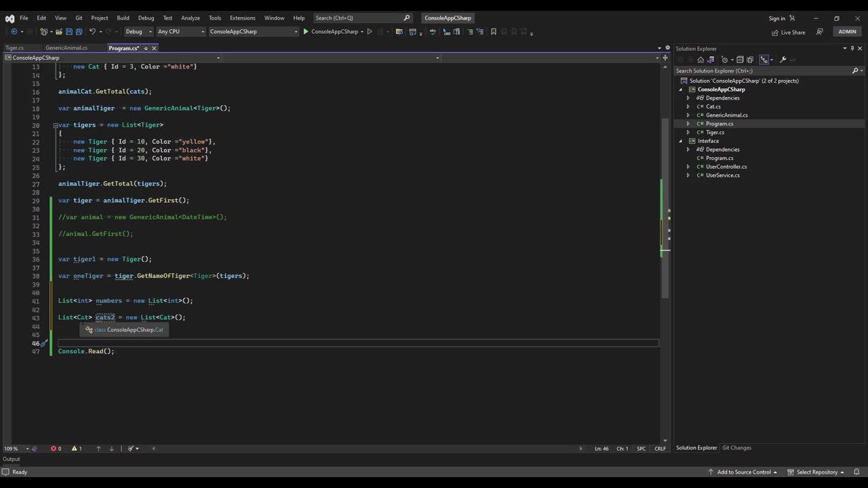Open the startup project ConsoleAppCSharp dropdown
868x488 pixels.
point(253,31)
